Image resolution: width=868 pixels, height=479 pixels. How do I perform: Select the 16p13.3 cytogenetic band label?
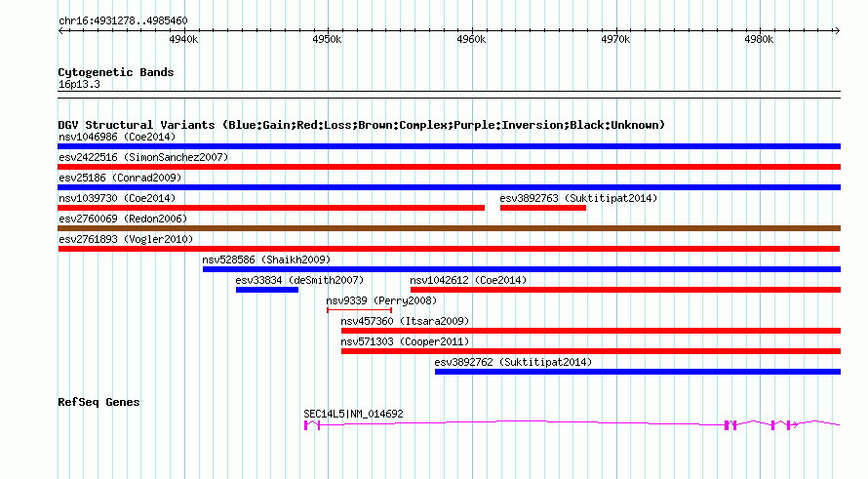pos(79,84)
